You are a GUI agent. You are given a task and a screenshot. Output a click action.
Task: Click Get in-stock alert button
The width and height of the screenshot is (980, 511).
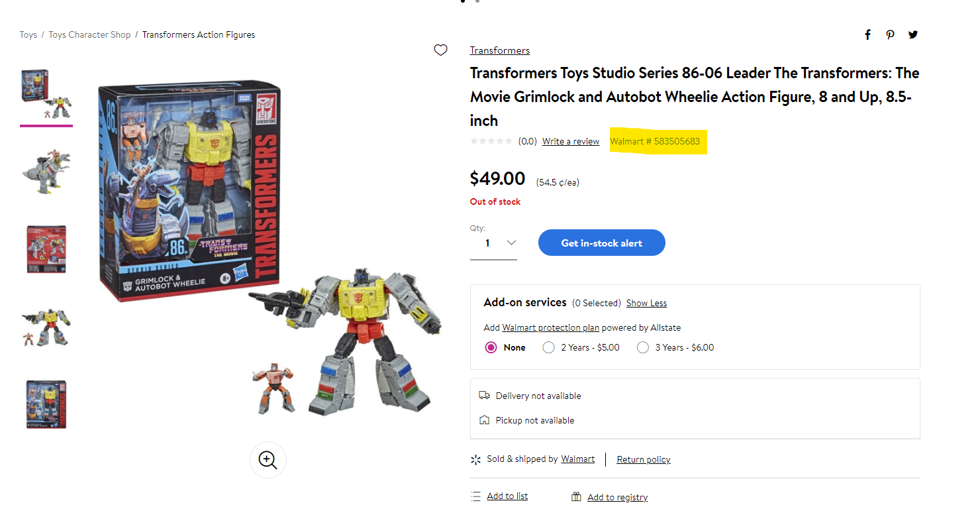[601, 243]
